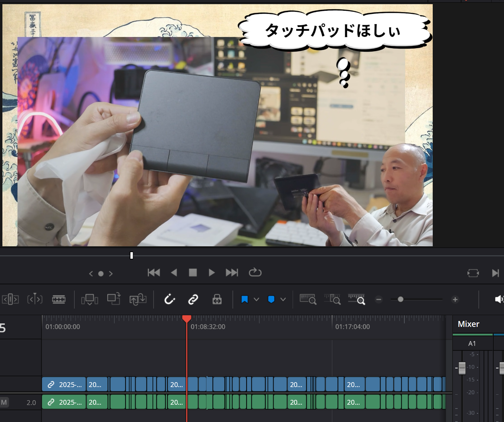Click Full Extent Zoom icon
504x422 pixels.
tap(308, 299)
